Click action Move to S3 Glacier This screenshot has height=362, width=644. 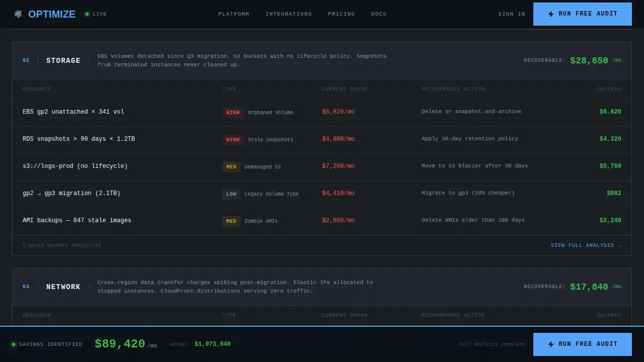click(475, 166)
